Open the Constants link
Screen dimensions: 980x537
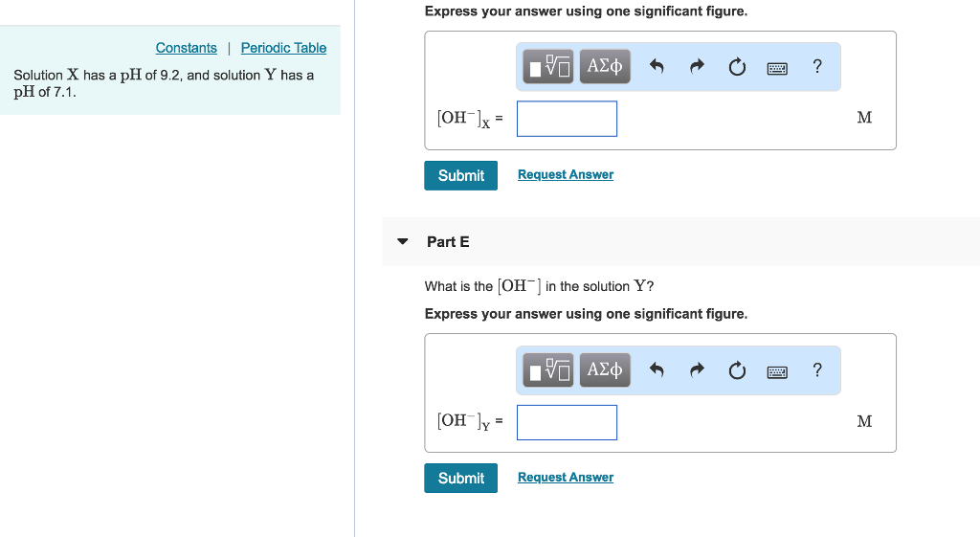coord(186,48)
